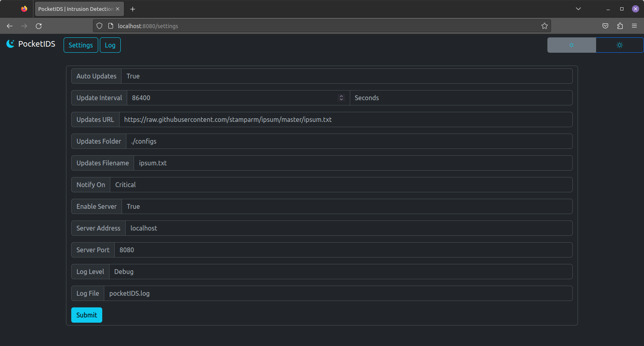Bookmark this page with star icon
Image resolution: width=644 pixels, height=346 pixels.
[x=545, y=26]
